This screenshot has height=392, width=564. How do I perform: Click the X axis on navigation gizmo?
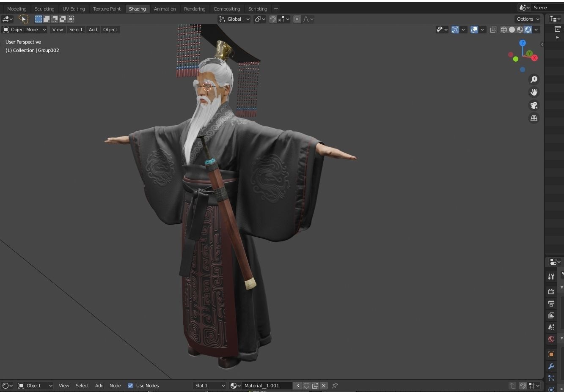[535, 58]
